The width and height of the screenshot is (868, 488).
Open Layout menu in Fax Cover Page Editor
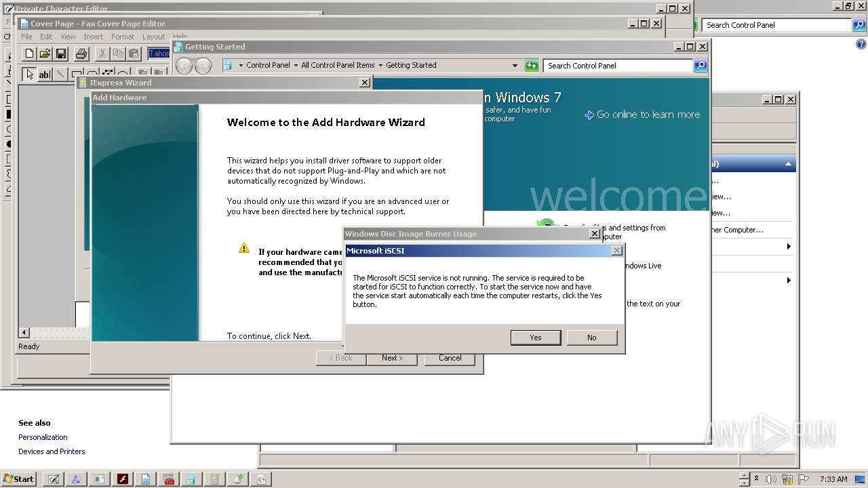[x=153, y=37]
